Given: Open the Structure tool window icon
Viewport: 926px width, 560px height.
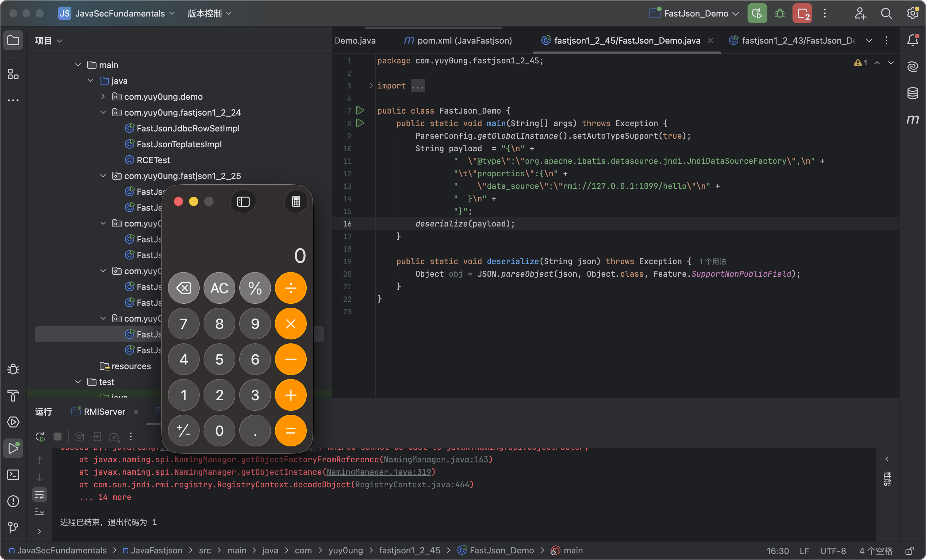Looking at the screenshot, I should pyautogui.click(x=13, y=74).
